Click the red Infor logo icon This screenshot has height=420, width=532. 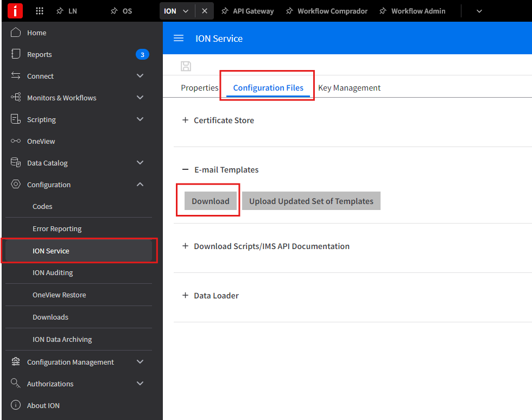15,11
